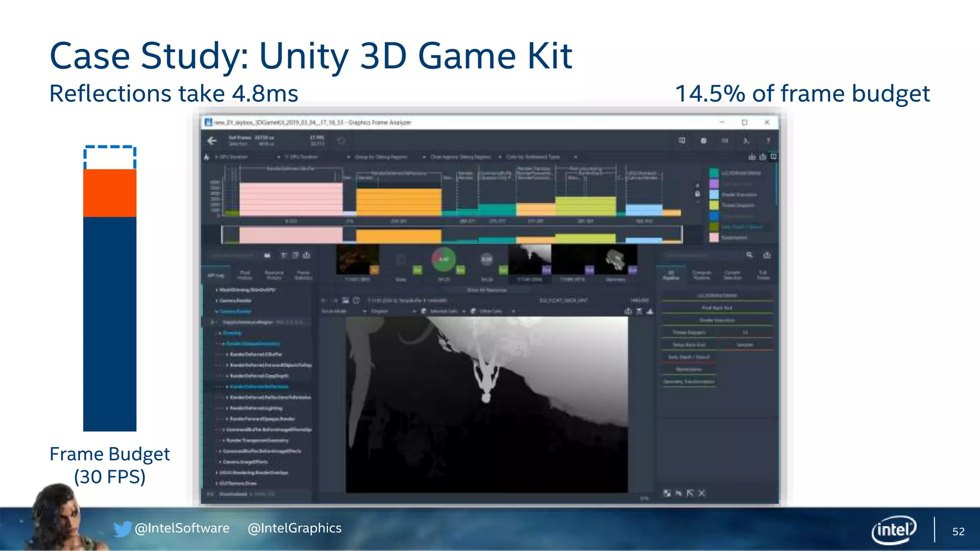This screenshot has height=551, width=980.
Task: Click the clock icon in the resource viewer toolbar
Action: click(356, 300)
